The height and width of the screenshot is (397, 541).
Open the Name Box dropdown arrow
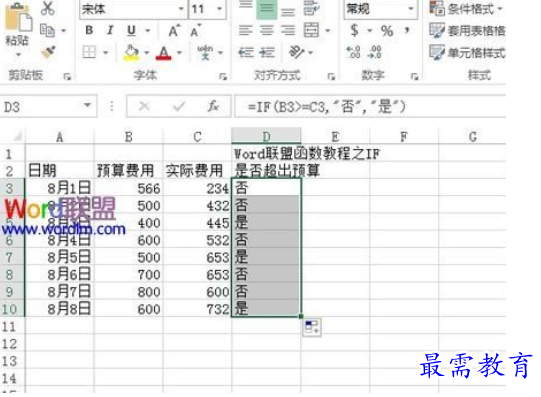(x=88, y=106)
